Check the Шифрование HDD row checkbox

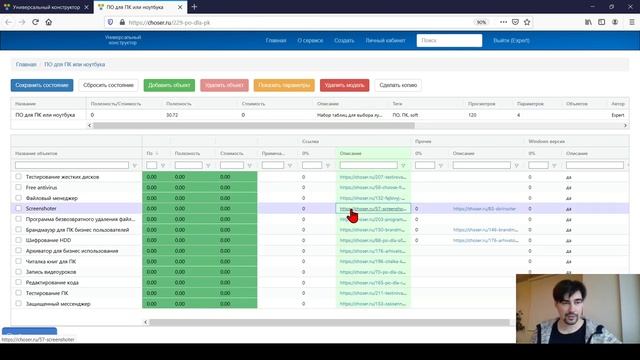pos(18,240)
